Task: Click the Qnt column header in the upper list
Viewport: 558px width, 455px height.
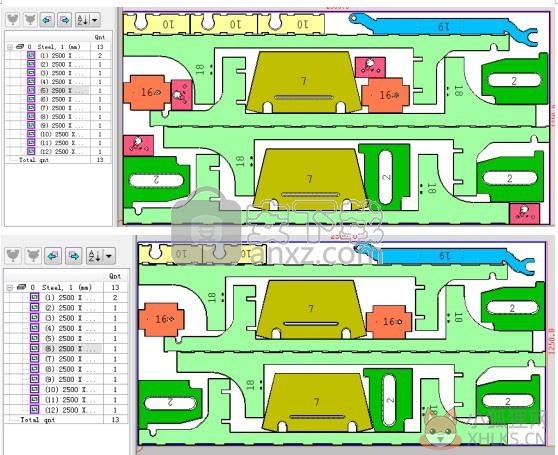Action: (100, 37)
